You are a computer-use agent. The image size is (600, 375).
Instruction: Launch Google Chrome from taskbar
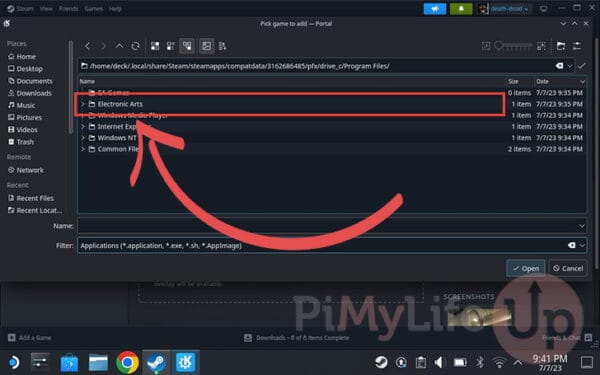coord(127,362)
